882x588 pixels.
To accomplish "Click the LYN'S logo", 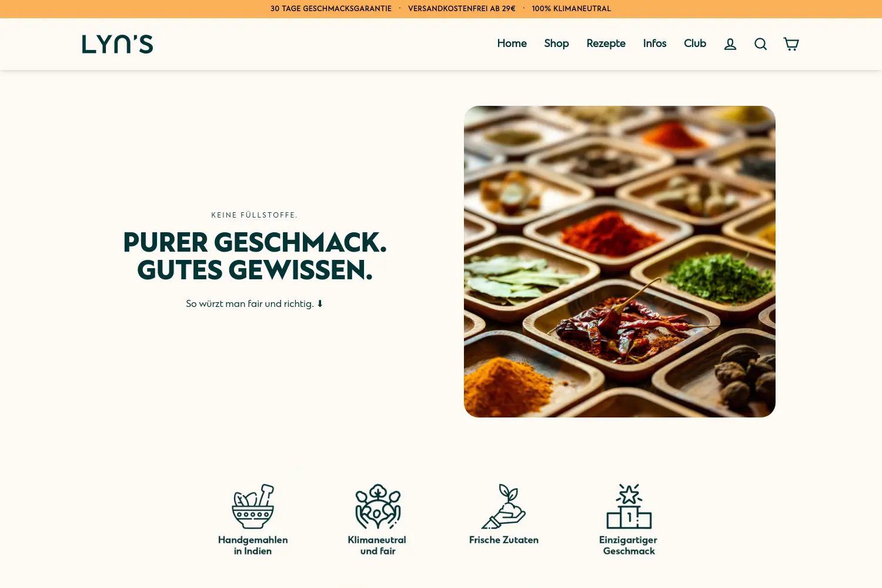I will (118, 44).
